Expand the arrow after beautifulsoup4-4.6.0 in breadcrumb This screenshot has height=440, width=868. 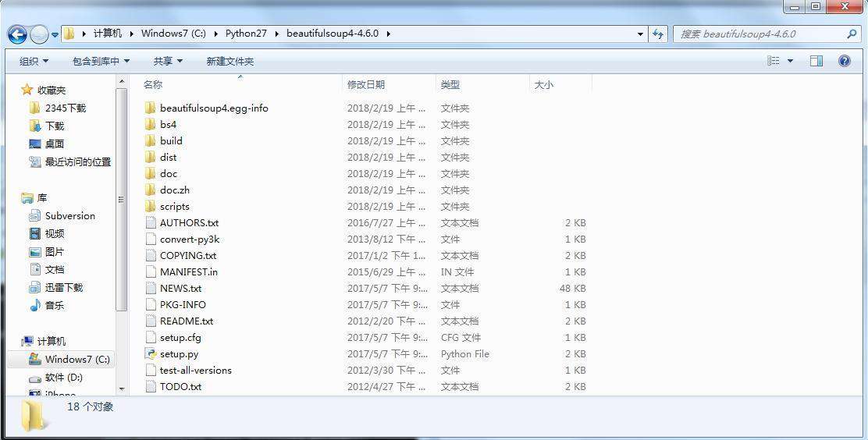[389, 34]
